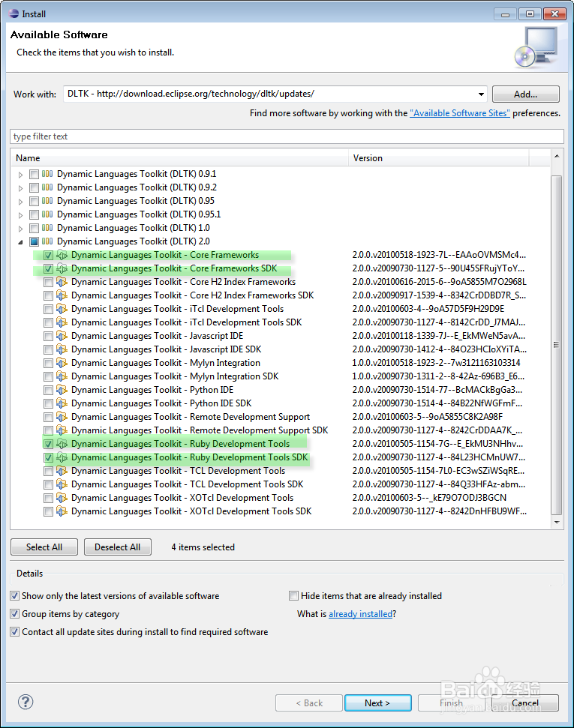Click the list scrollbar up arrow
This screenshot has width=574, height=728.
click(557, 157)
